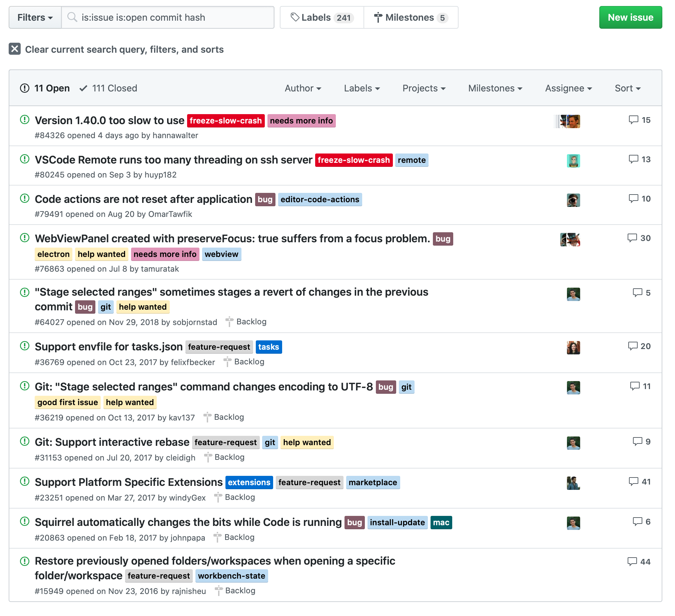Click the comment bubble showing 41 comments

(634, 482)
